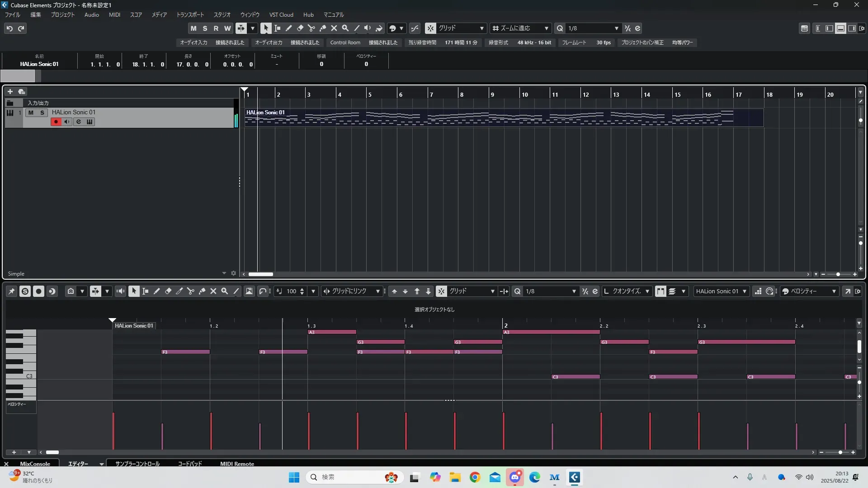
Task: Select the Draw pencil tool in the key editor
Action: coord(157,291)
